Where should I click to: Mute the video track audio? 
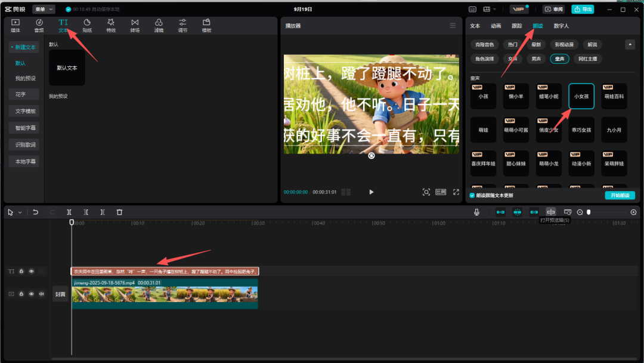point(42,294)
